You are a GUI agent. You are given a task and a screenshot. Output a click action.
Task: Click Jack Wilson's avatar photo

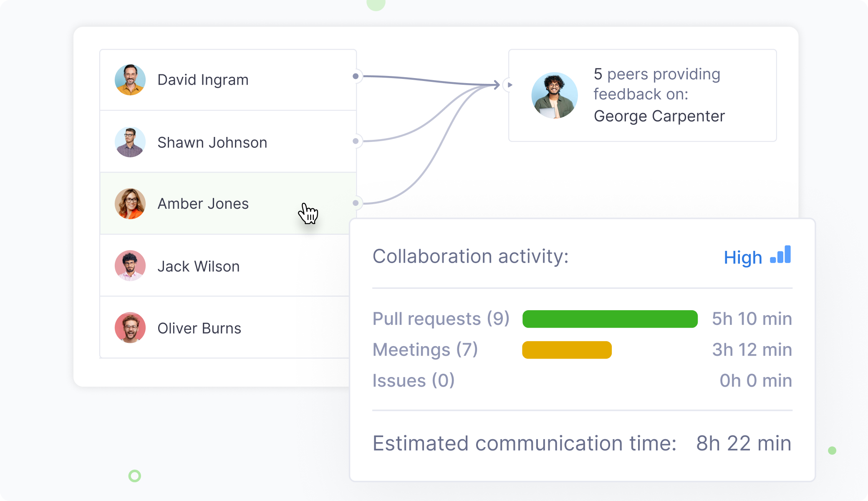[130, 266]
